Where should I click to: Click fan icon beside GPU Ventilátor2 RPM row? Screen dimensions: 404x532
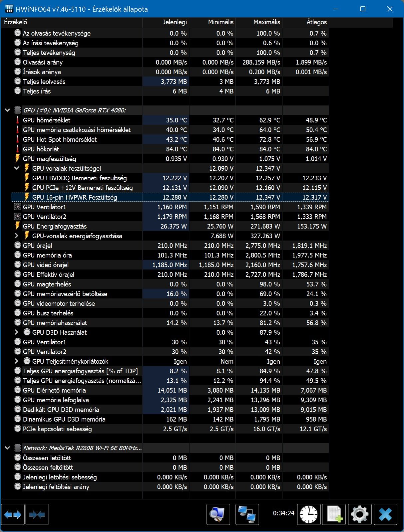(18, 217)
